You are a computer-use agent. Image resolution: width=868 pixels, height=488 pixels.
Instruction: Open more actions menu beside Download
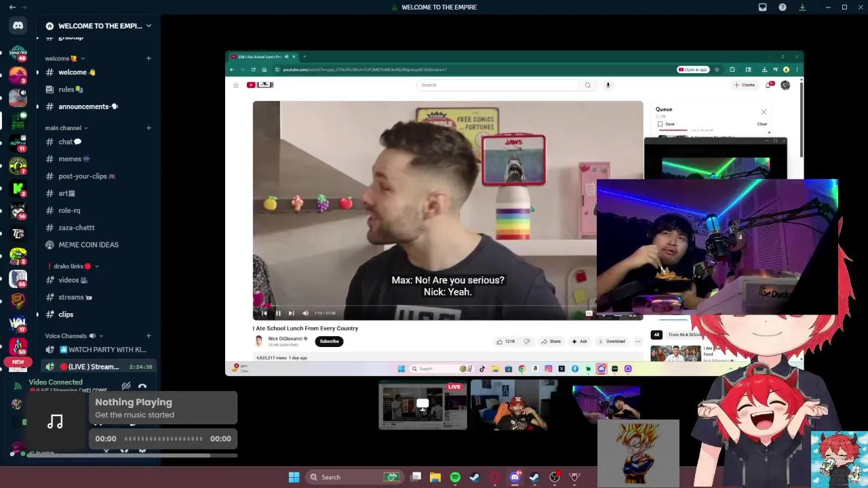[637, 342]
